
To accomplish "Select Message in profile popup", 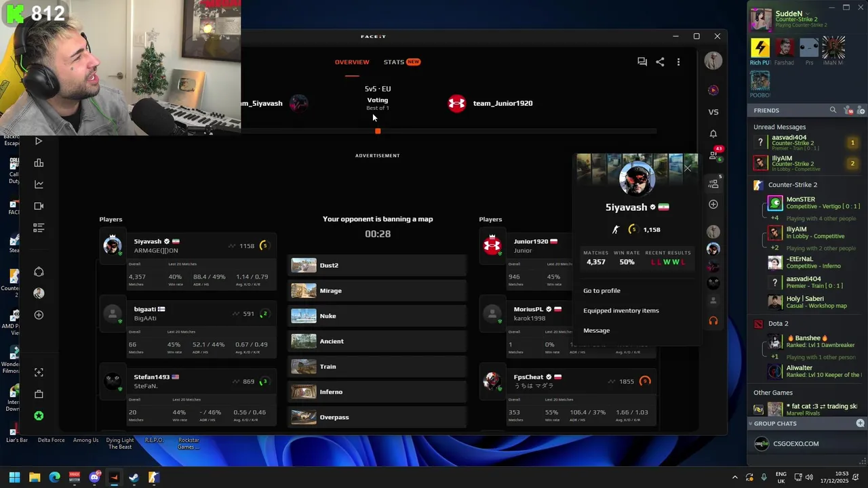I will tap(597, 330).
